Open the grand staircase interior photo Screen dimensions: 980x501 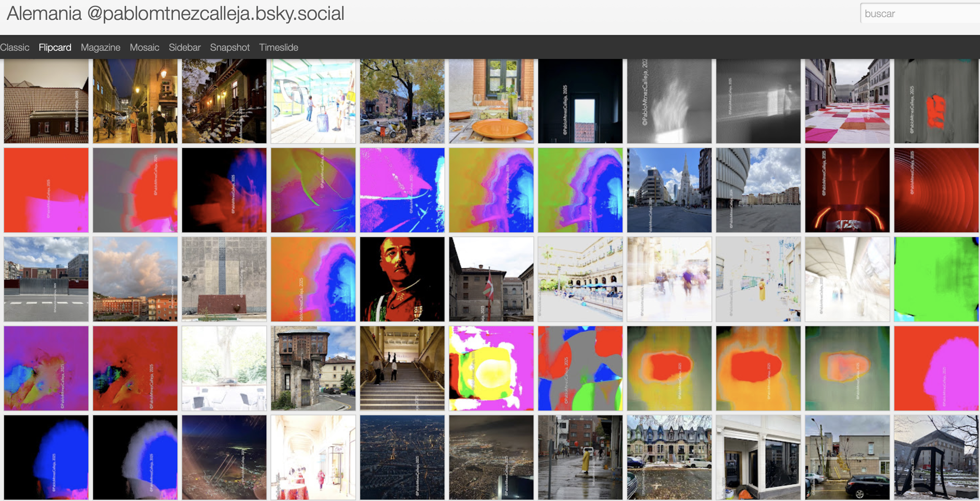pos(402,368)
